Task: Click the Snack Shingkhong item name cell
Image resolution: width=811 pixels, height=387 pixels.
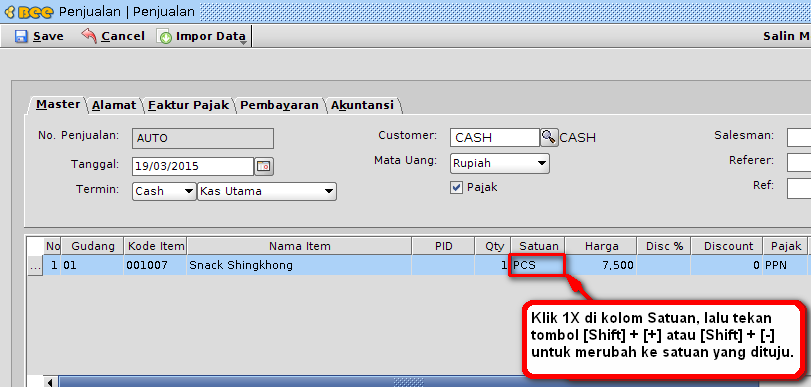Action: coord(299,265)
